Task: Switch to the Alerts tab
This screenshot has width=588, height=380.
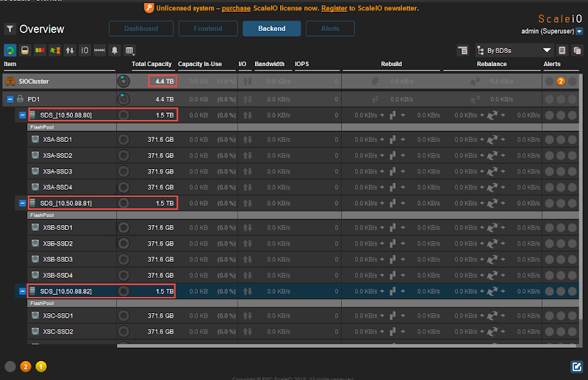Action: [x=330, y=29]
